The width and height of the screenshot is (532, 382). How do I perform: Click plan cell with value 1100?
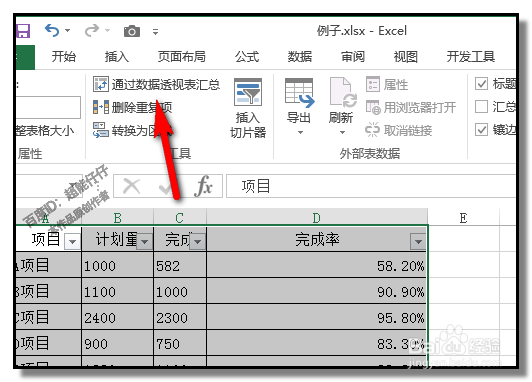[x=117, y=292]
